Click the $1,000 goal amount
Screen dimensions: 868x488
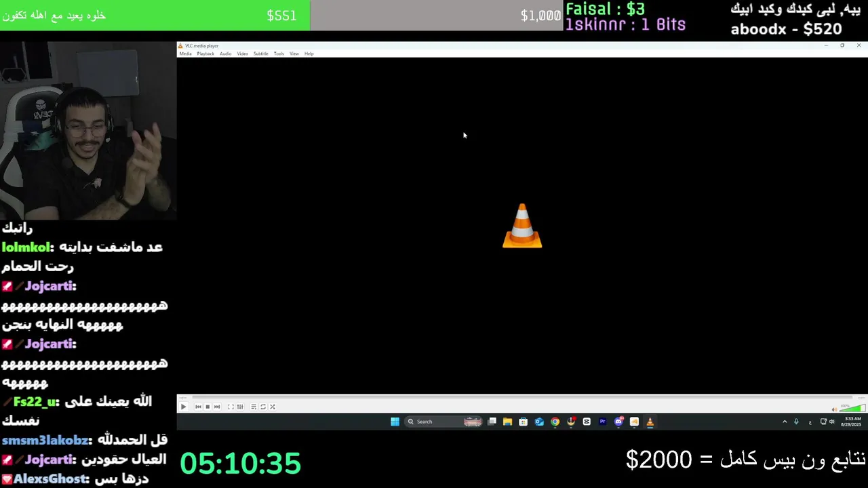(x=540, y=16)
